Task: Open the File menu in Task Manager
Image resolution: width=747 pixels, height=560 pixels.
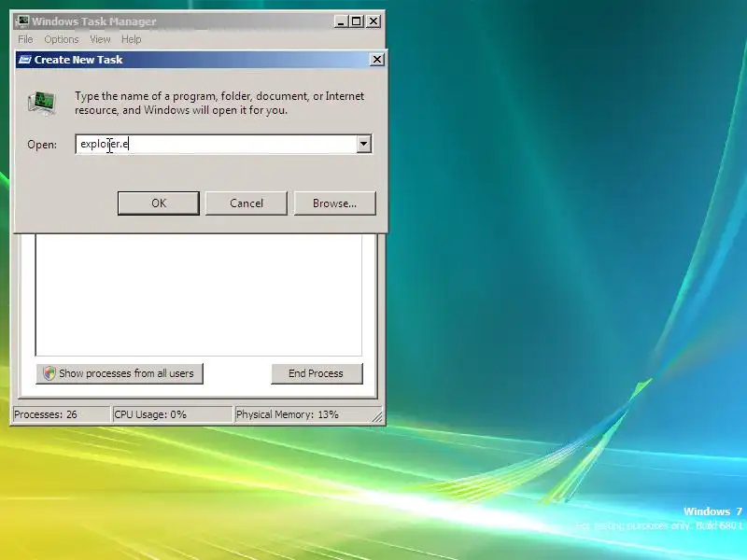Action: 25,39
